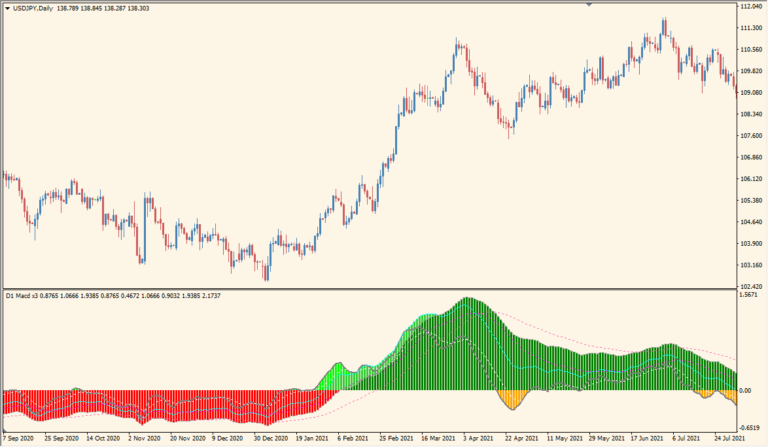Image resolution: width=768 pixels, height=447 pixels.
Task: Select the 7 Sep 2020 date on time axis
Action: pos(17,438)
